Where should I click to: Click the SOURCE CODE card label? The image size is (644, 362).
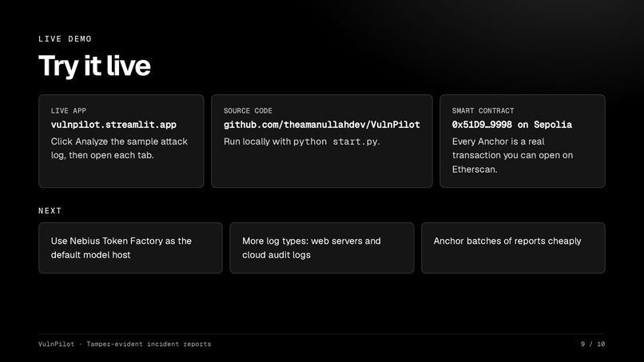[248, 111]
